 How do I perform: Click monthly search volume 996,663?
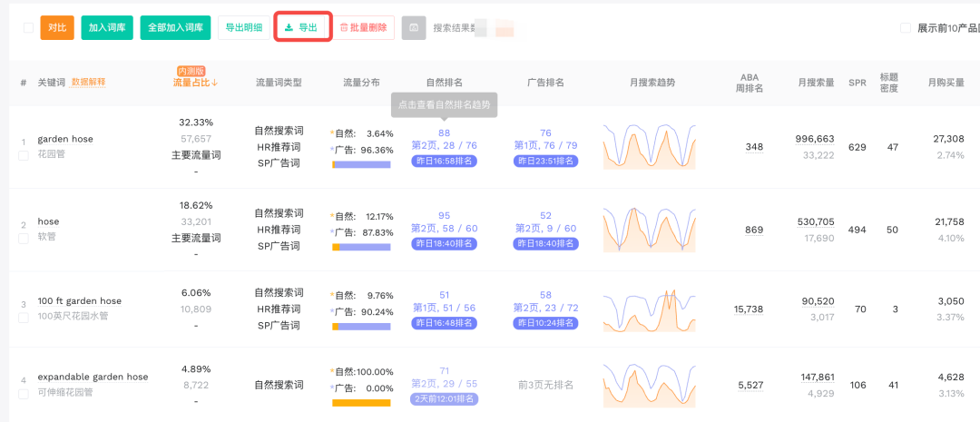point(815,139)
